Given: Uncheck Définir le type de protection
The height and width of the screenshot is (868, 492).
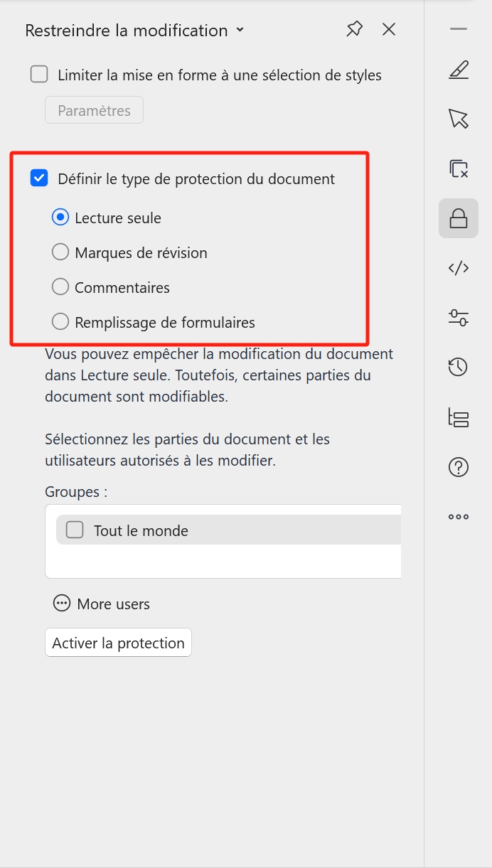Looking at the screenshot, I should [x=39, y=178].
